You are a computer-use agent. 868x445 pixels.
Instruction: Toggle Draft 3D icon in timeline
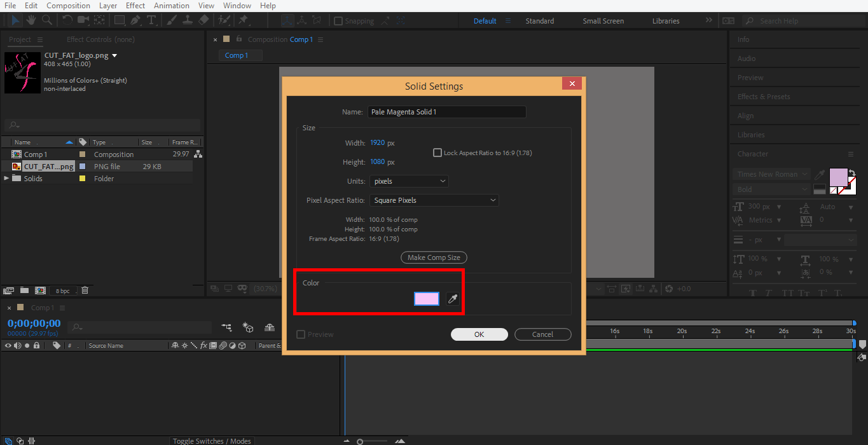coord(249,327)
